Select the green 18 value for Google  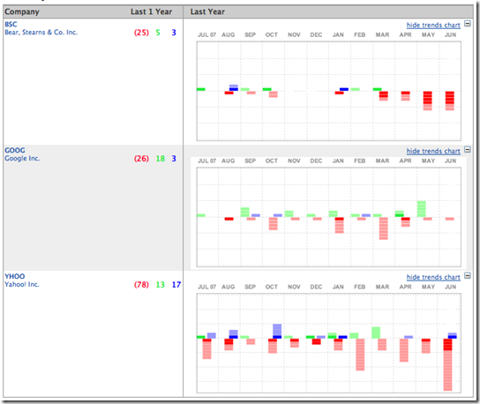tap(160, 159)
